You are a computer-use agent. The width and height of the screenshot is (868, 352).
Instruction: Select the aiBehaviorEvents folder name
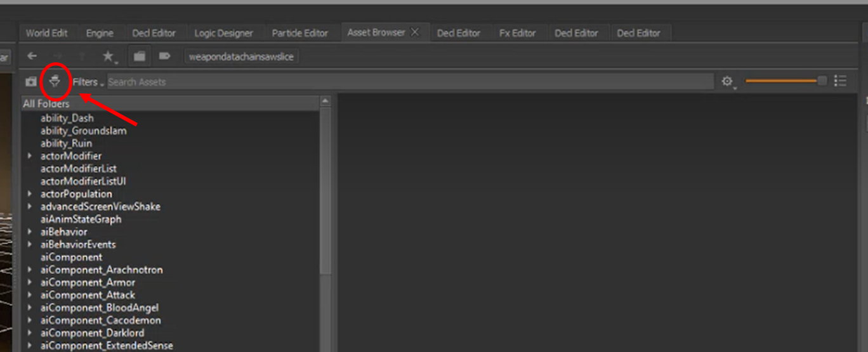(x=78, y=245)
